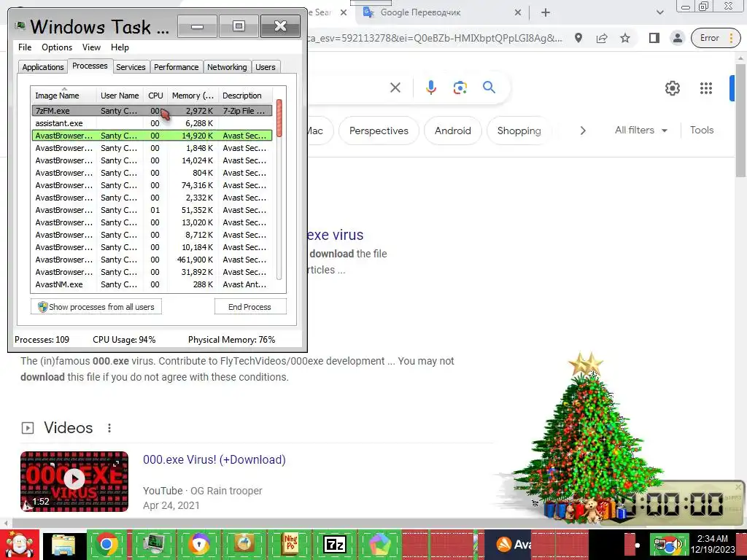
Task: Switch to the Services tab
Action: tap(131, 67)
